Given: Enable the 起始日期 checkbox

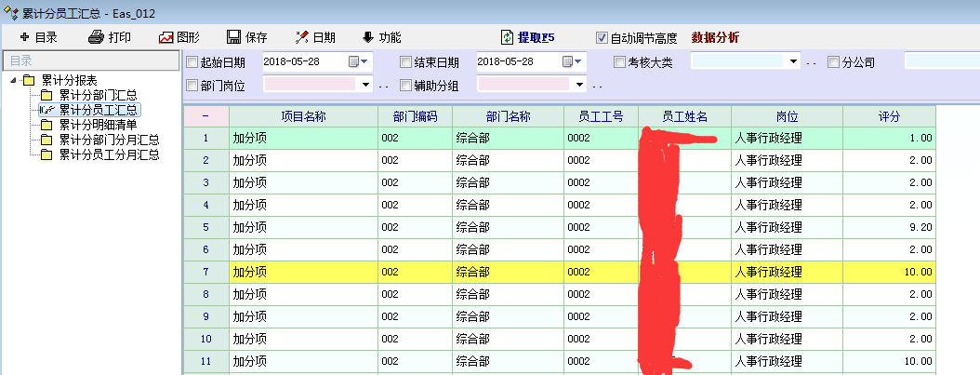Looking at the screenshot, I should tap(192, 62).
